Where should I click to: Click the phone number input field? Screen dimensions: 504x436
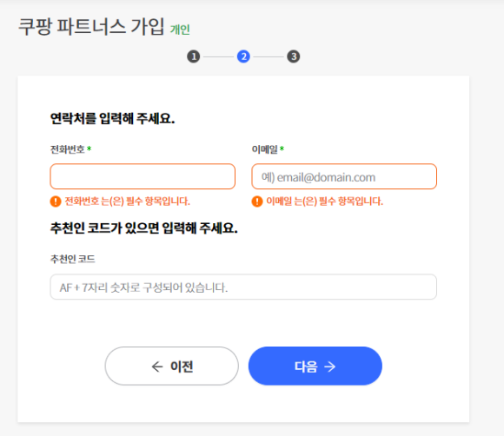tap(143, 176)
